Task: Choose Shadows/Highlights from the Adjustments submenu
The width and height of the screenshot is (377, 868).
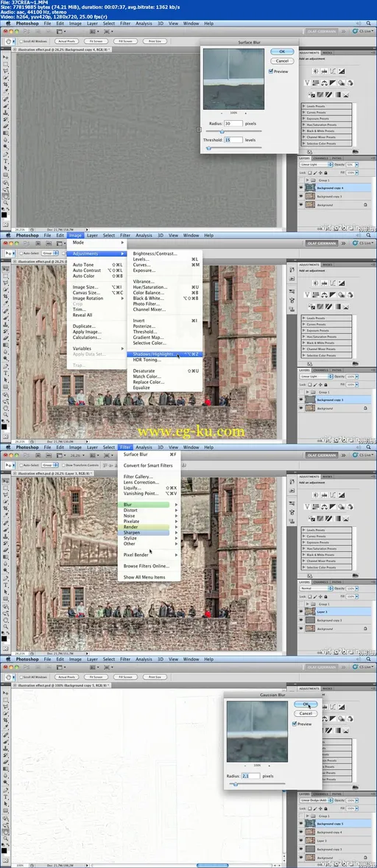Action: (x=163, y=354)
